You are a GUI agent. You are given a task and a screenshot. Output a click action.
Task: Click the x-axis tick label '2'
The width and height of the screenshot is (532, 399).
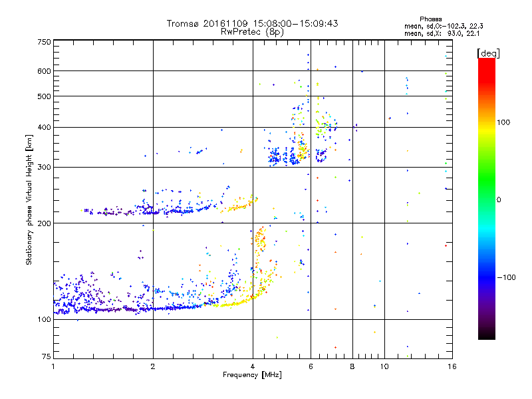point(153,366)
